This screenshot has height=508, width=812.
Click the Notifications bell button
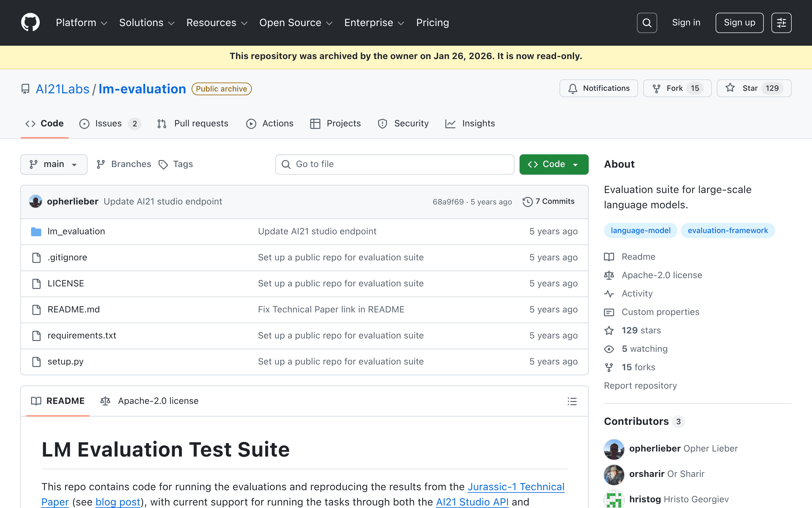pos(598,88)
